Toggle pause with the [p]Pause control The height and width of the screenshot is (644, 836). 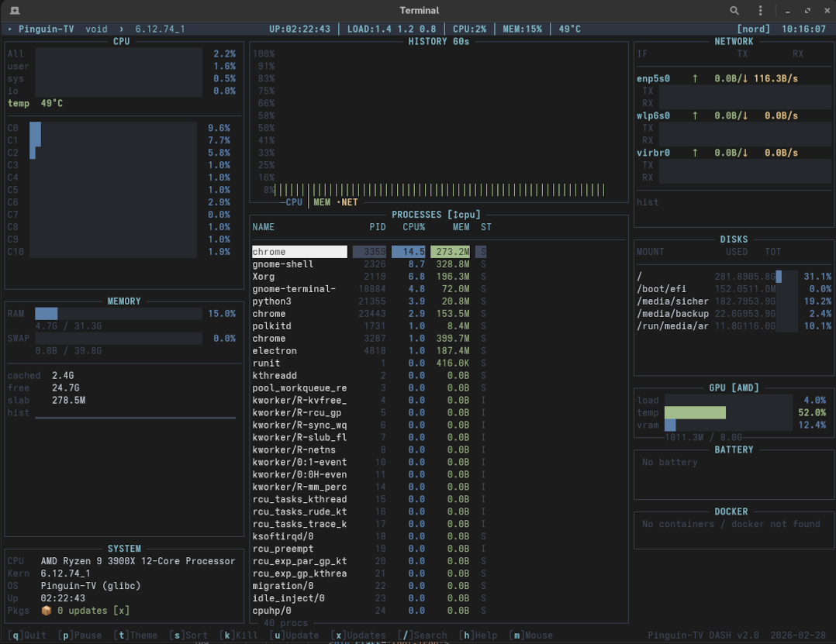tap(81, 635)
